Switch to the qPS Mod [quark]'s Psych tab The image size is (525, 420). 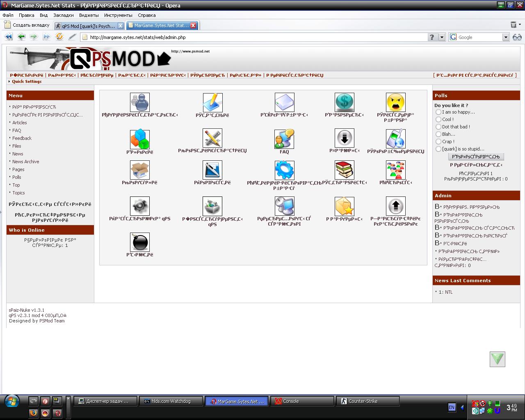click(x=89, y=25)
